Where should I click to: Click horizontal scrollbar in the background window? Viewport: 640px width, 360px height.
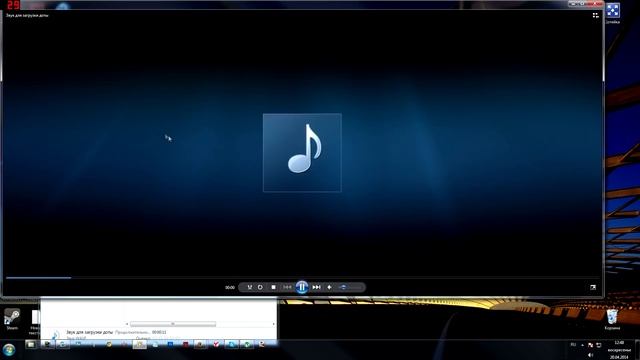tap(173, 324)
